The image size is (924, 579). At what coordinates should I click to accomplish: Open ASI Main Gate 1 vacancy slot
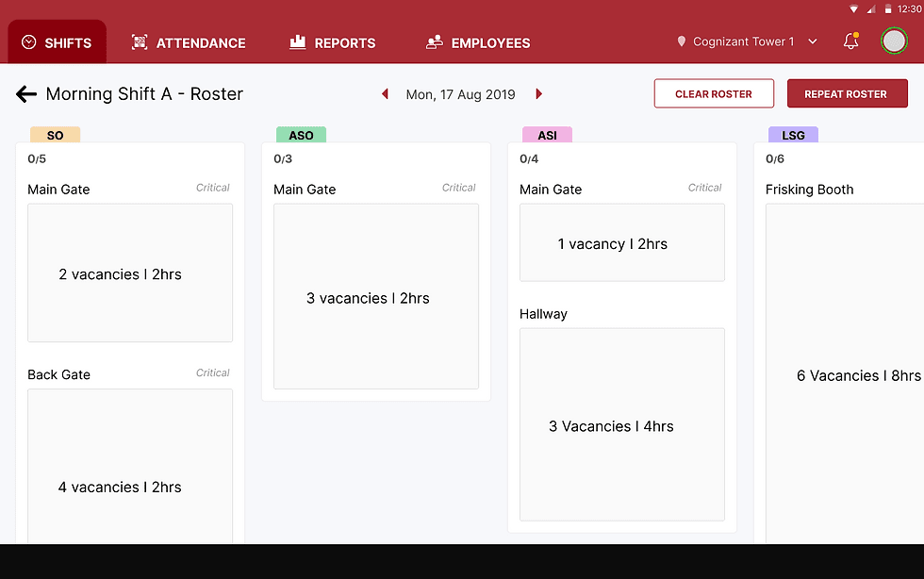tap(622, 243)
